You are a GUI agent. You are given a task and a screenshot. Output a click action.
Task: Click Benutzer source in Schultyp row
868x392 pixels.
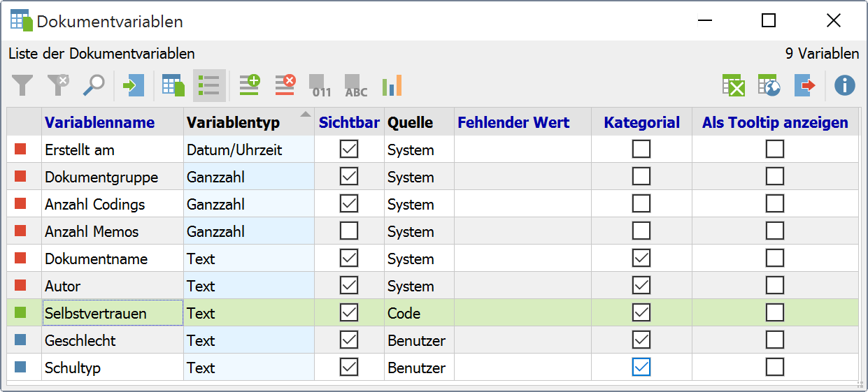(x=419, y=368)
